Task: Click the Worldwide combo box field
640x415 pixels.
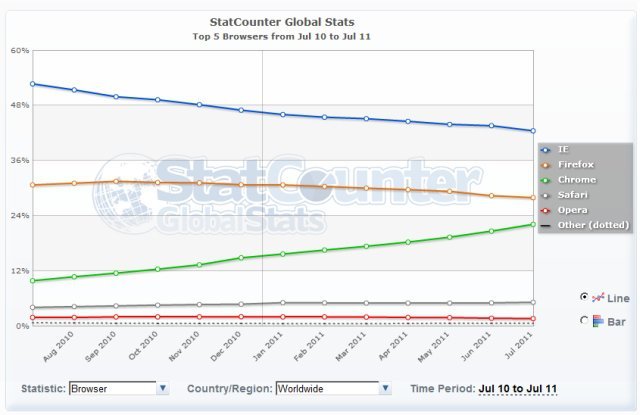Action: coord(326,388)
